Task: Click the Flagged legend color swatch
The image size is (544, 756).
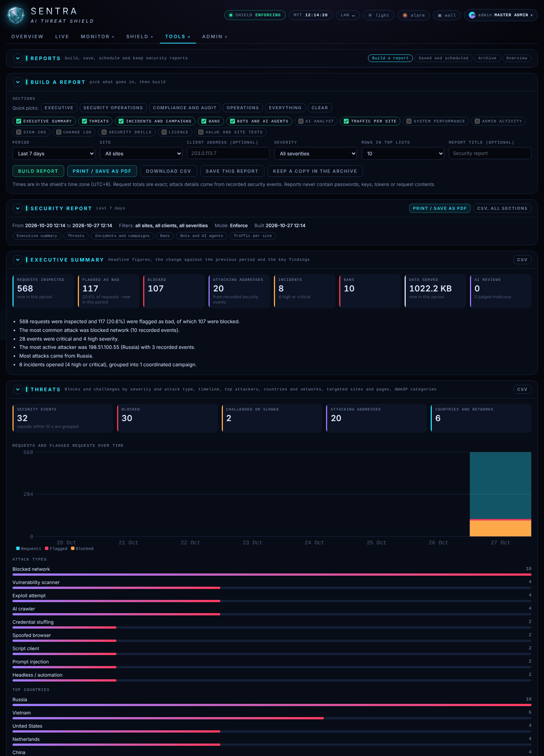Action: tap(47, 548)
